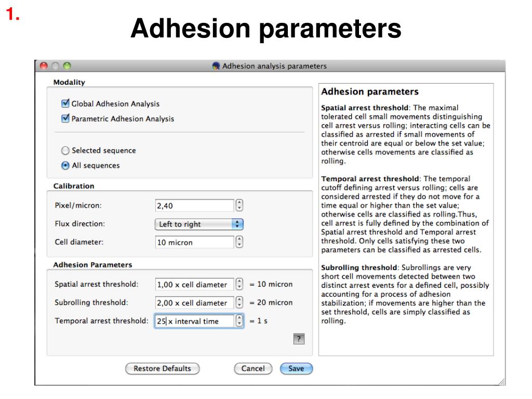Click the green zoom window button
The width and height of the screenshot is (532, 399).
point(67,66)
